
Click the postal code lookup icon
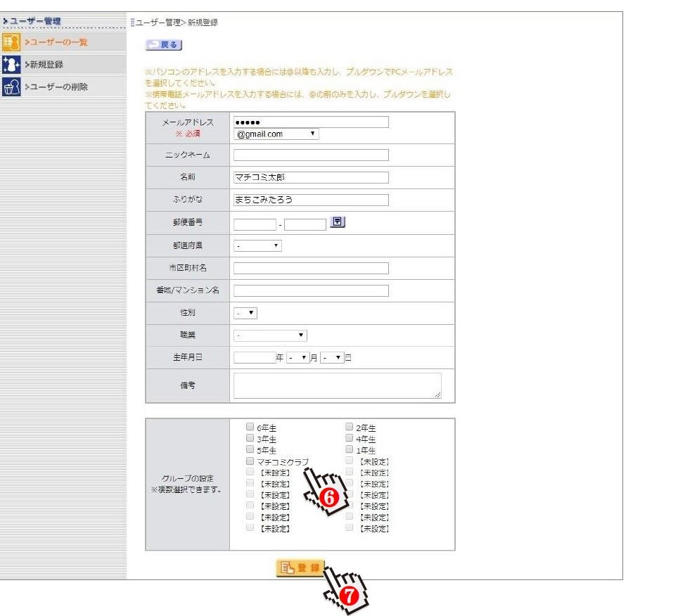[338, 222]
